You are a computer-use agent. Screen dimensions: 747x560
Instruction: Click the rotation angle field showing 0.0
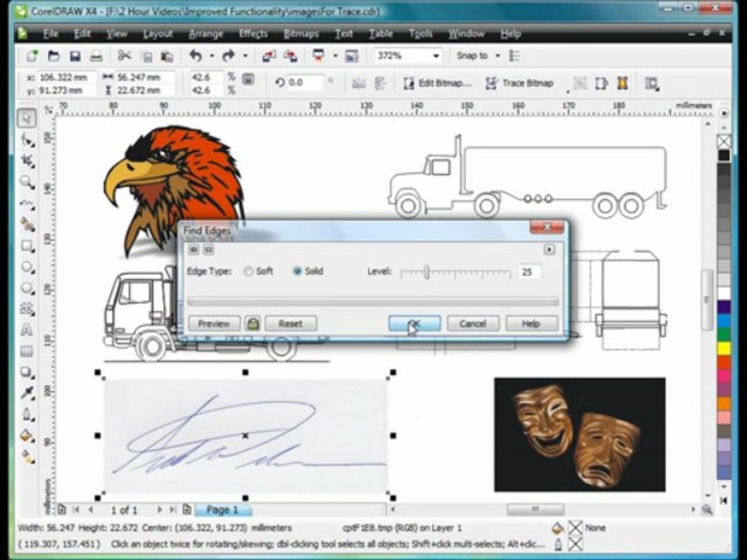click(x=306, y=82)
